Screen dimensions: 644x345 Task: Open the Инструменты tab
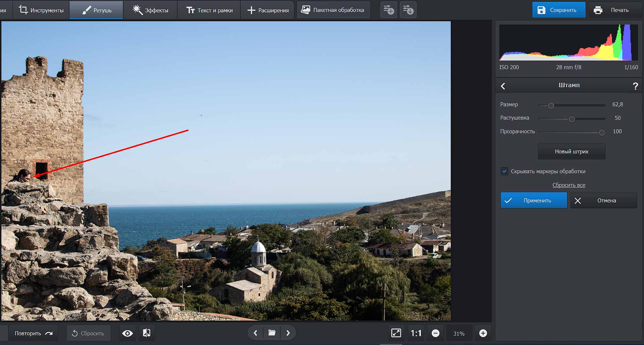(x=41, y=10)
